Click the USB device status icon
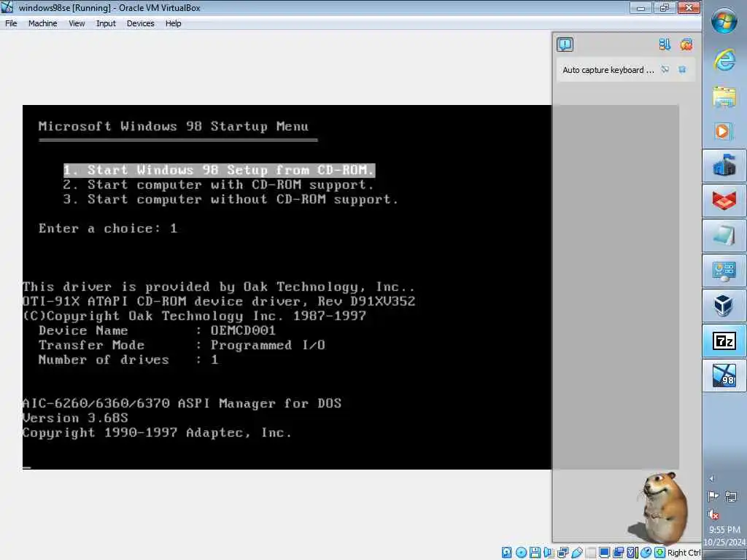Image resolution: width=747 pixels, height=560 pixels. (577, 553)
